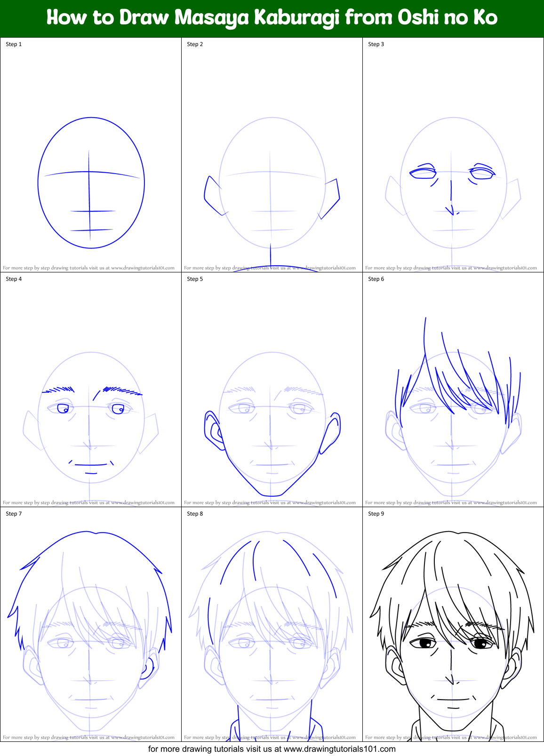544x756 pixels.
Task: Click the title 'How to Draw Masaya Kaburagi' banner
Action: (x=272, y=18)
